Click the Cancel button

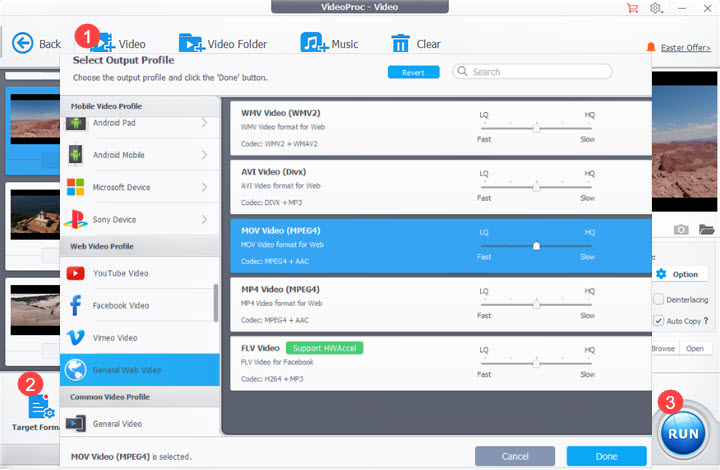tap(515, 456)
